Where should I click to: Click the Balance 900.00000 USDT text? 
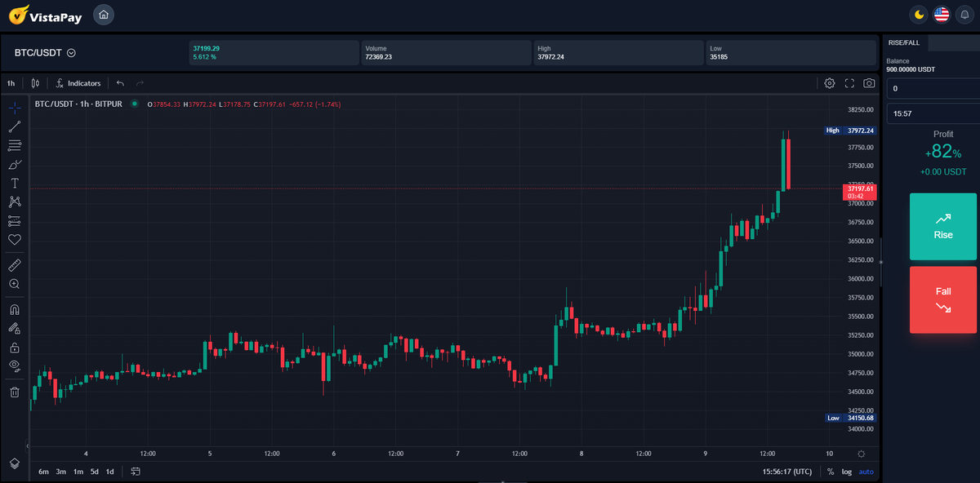911,65
